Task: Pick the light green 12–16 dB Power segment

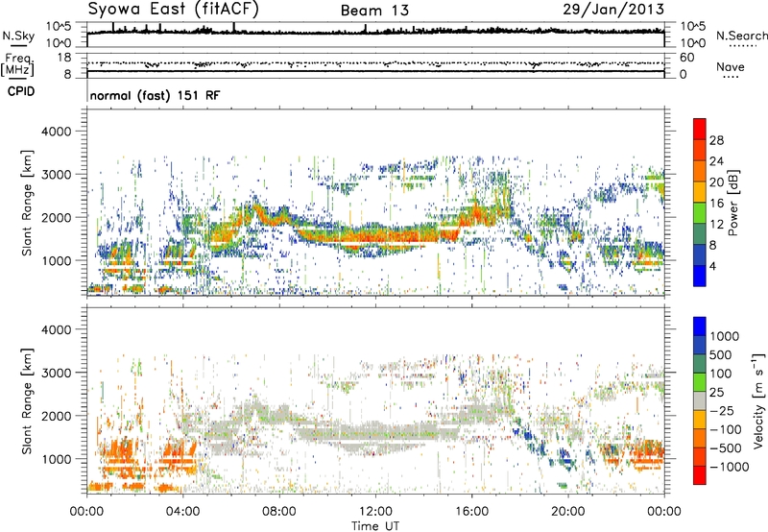Action: pos(700,213)
